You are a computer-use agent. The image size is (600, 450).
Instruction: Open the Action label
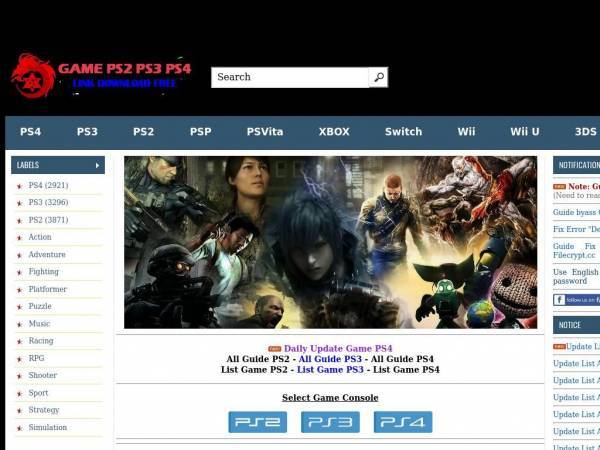coord(40,237)
